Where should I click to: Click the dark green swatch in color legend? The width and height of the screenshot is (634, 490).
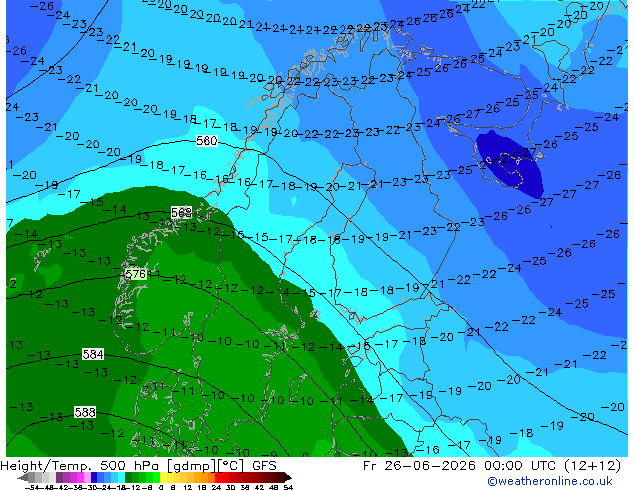coord(129,477)
